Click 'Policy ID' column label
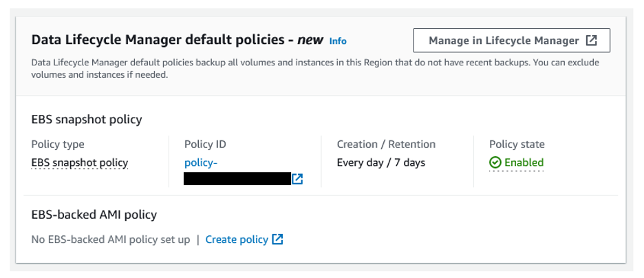 pos(205,145)
